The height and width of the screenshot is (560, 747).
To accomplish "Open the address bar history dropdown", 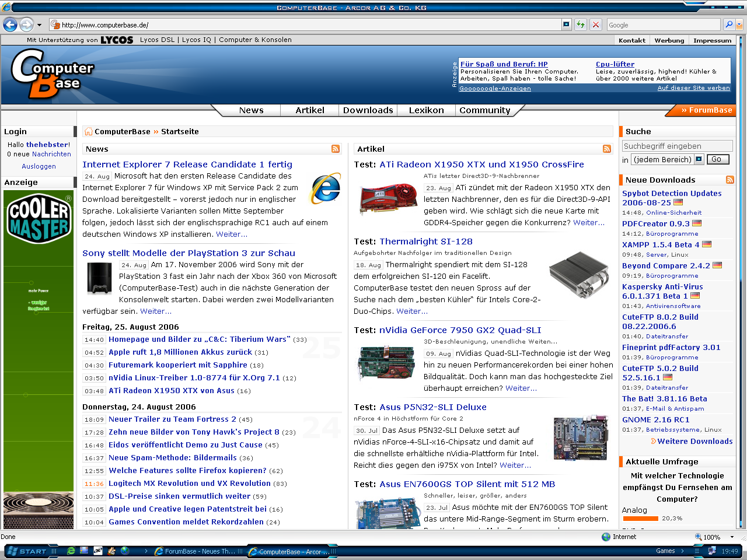I will pos(566,24).
